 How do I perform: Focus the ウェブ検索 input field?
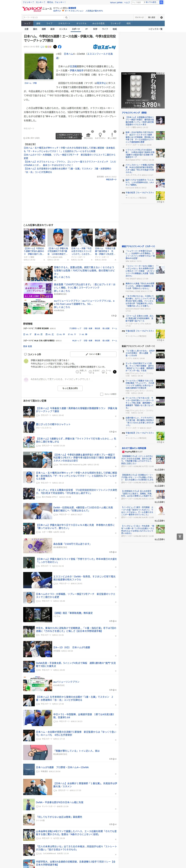137,2
